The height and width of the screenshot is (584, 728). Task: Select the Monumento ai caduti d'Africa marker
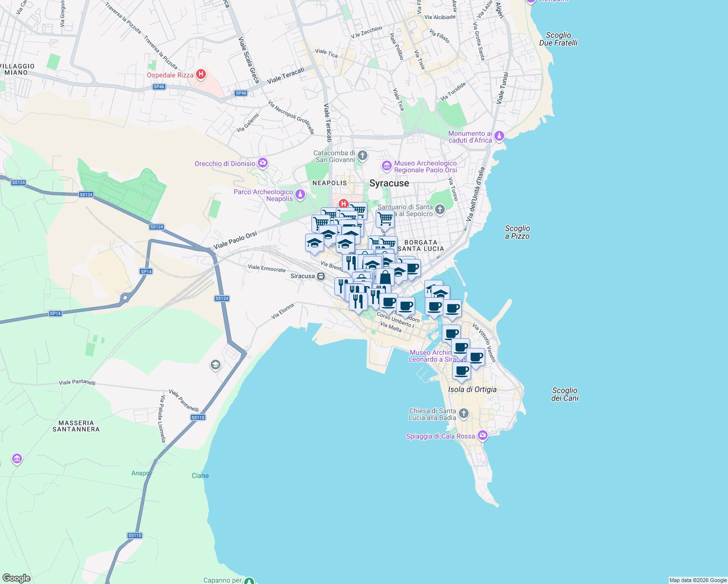point(499,136)
